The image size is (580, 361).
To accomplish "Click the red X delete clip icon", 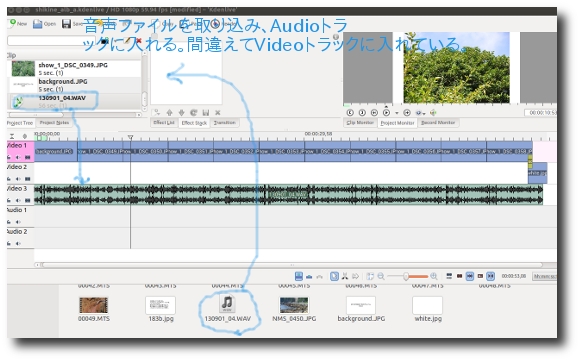I will 138,41.
